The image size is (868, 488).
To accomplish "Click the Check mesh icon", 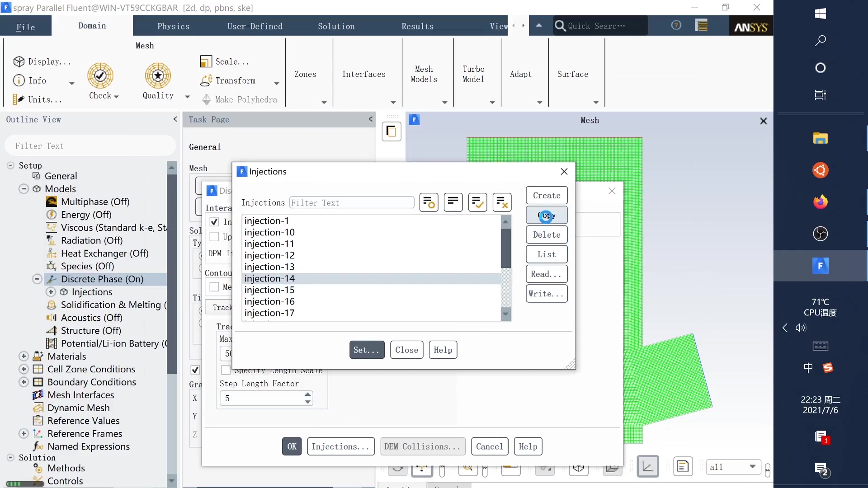I will pos(100,75).
